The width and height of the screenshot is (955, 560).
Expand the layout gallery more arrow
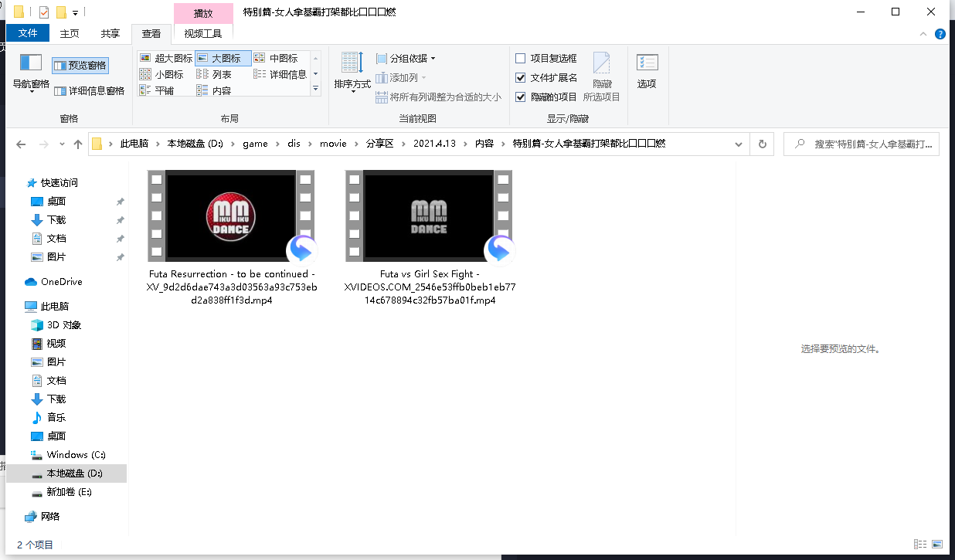[x=315, y=90]
